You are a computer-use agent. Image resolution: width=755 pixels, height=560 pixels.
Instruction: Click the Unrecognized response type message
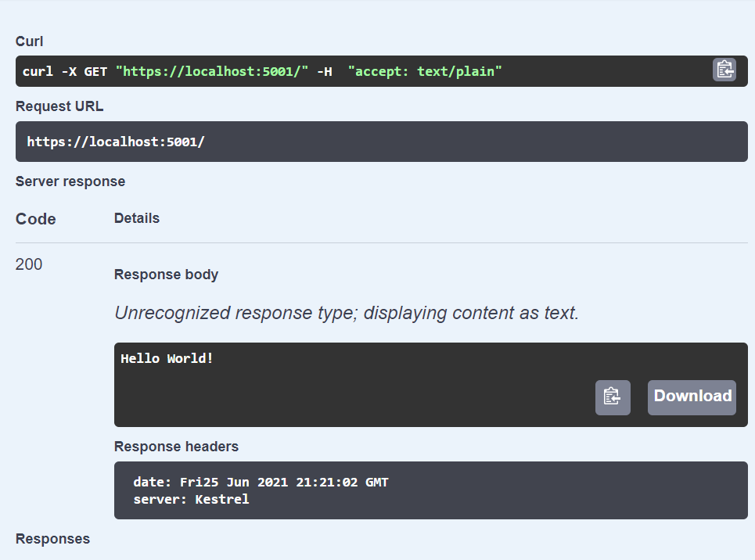[x=347, y=314]
